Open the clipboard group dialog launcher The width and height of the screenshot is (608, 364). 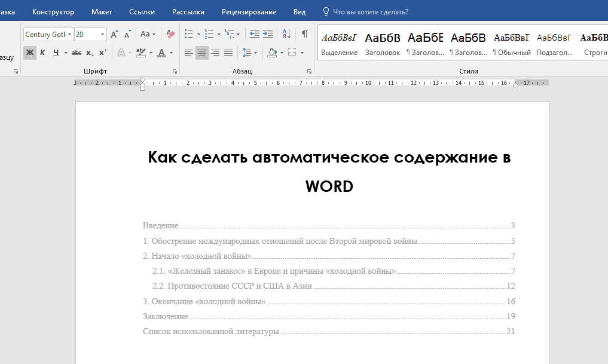[16, 71]
